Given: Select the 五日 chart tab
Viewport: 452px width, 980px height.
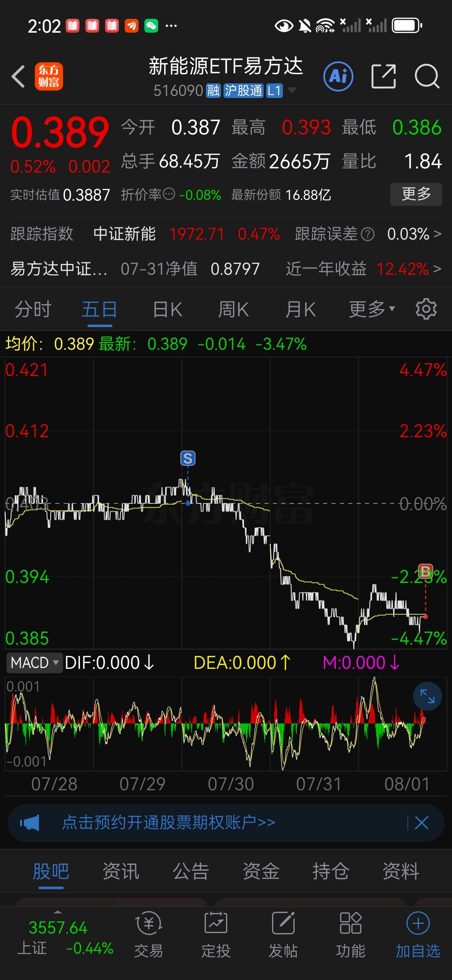Looking at the screenshot, I should (100, 309).
